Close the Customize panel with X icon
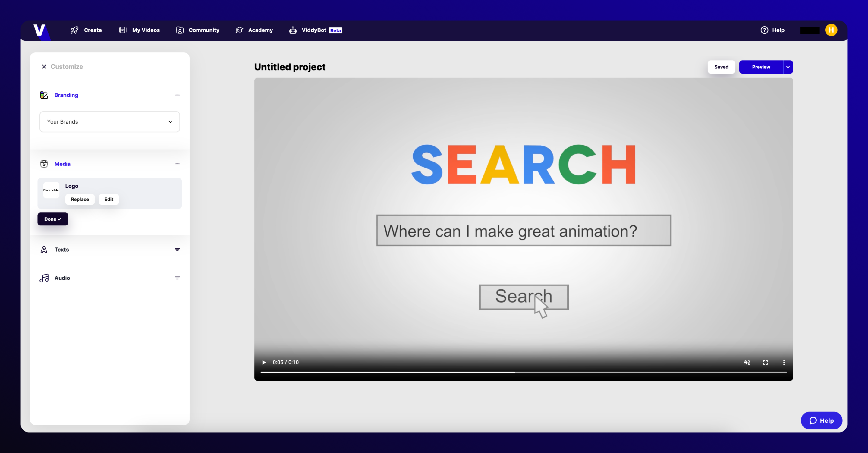Viewport: 868px width, 453px height. (x=44, y=67)
